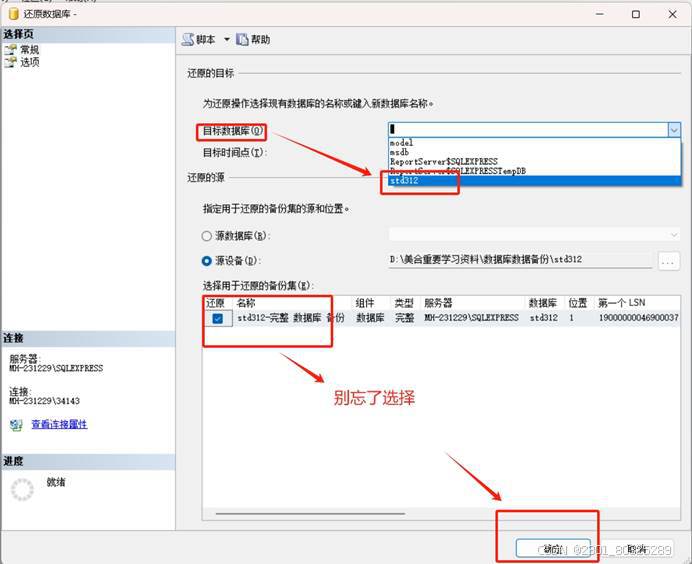Image resolution: width=692 pixels, height=564 pixels.
Task: Minimize the restore database window
Action: 599,14
